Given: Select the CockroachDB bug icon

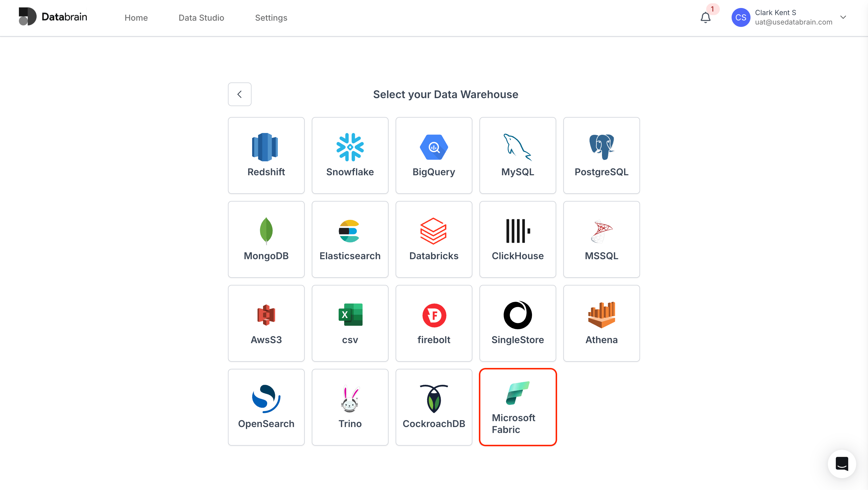Looking at the screenshot, I should (x=434, y=399).
